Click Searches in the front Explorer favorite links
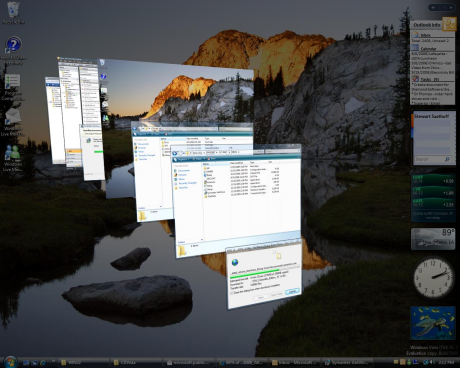Image resolution: width=460 pixels, height=368 pixels. click(183, 188)
